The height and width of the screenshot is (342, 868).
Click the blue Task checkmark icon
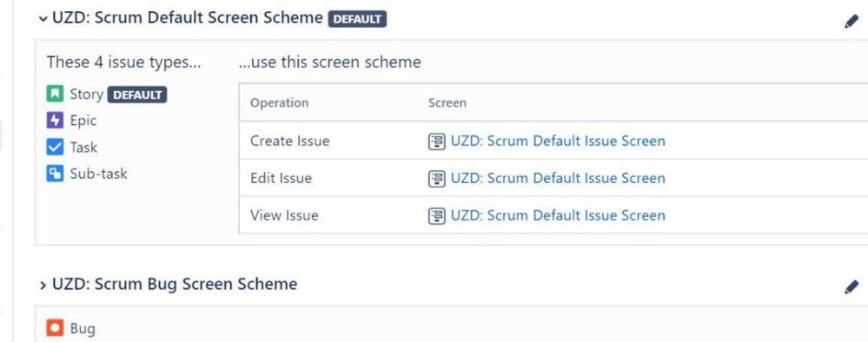coord(55,148)
